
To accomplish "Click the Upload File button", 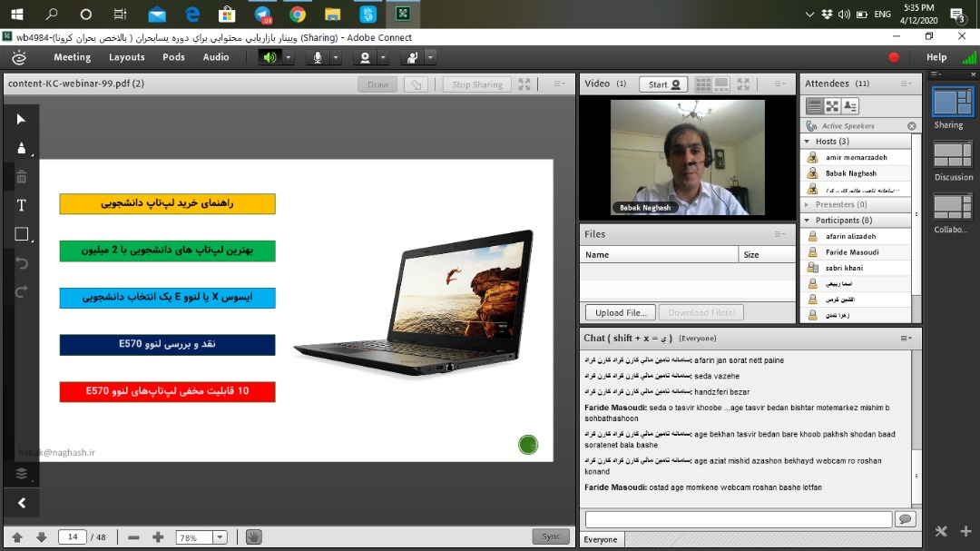I will click(x=620, y=312).
